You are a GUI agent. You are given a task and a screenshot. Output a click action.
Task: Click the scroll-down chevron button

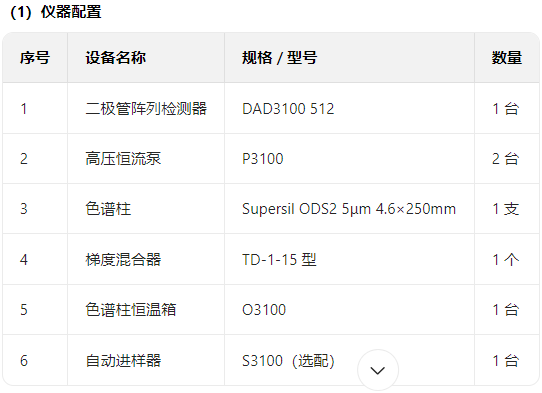click(377, 370)
